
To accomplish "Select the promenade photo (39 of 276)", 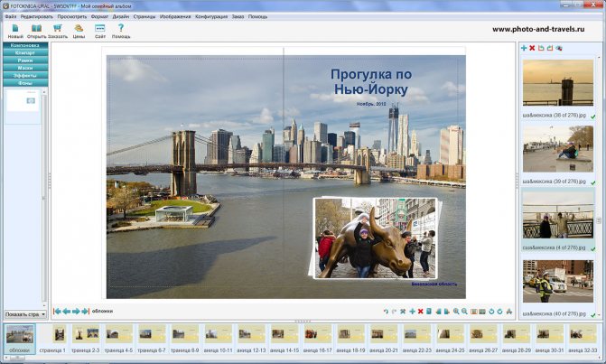I will coord(558,149).
